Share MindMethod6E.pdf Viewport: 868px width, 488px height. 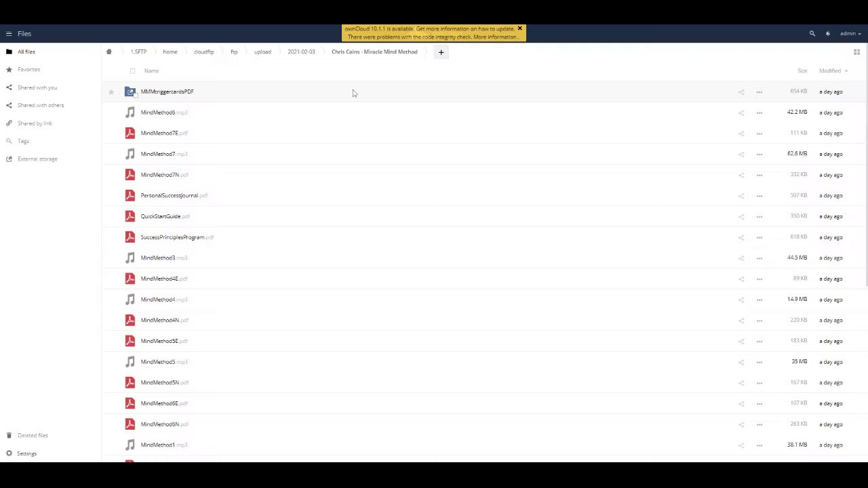pyautogui.click(x=741, y=403)
